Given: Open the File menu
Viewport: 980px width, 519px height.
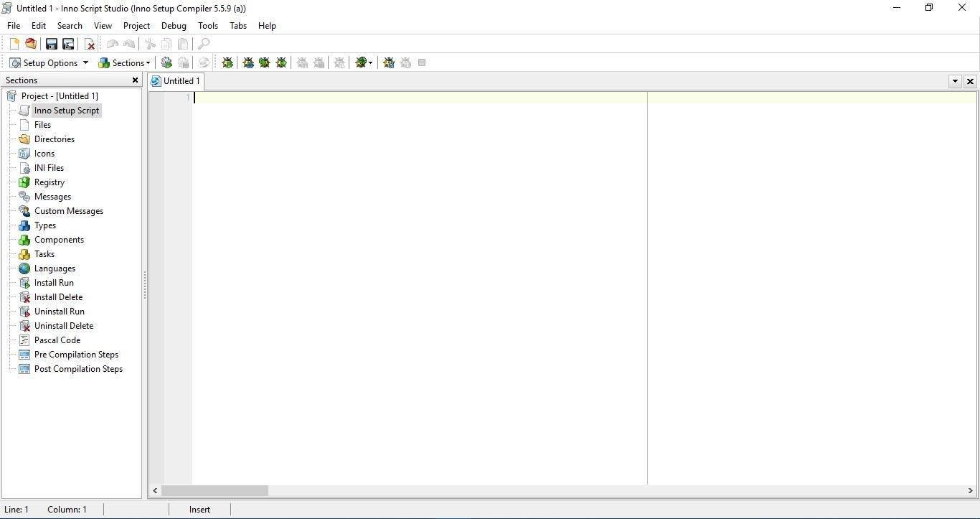Looking at the screenshot, I should [14, 25].
